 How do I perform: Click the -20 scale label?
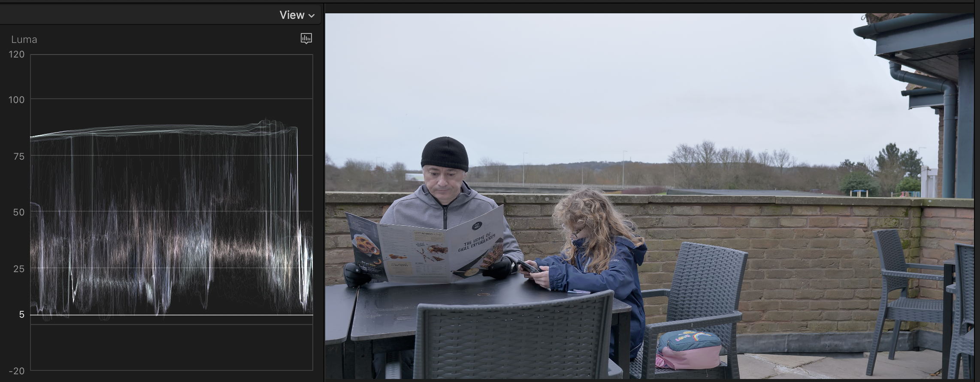(17, 371)
